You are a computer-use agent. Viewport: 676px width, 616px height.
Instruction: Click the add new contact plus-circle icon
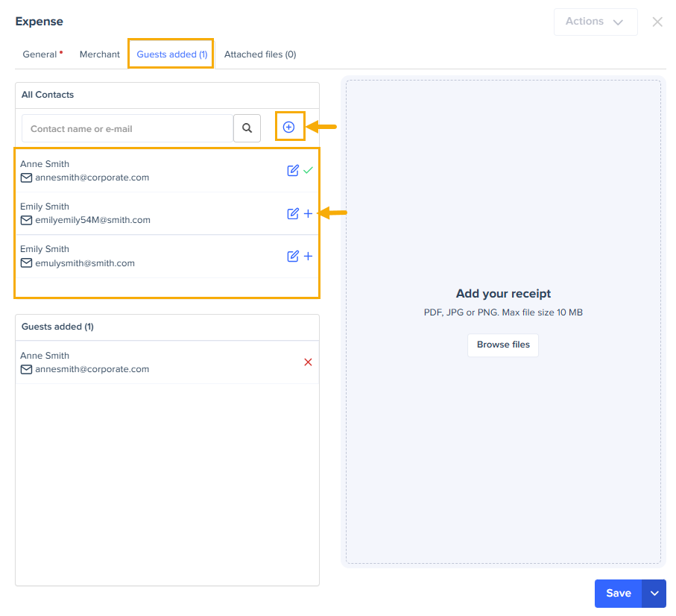click(x=288, y=128)
